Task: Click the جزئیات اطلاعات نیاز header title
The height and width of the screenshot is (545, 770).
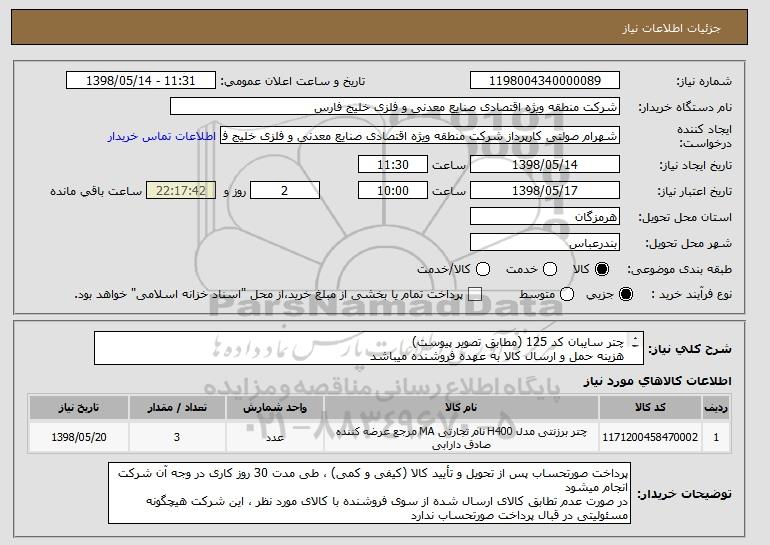Action: point(672,28)
